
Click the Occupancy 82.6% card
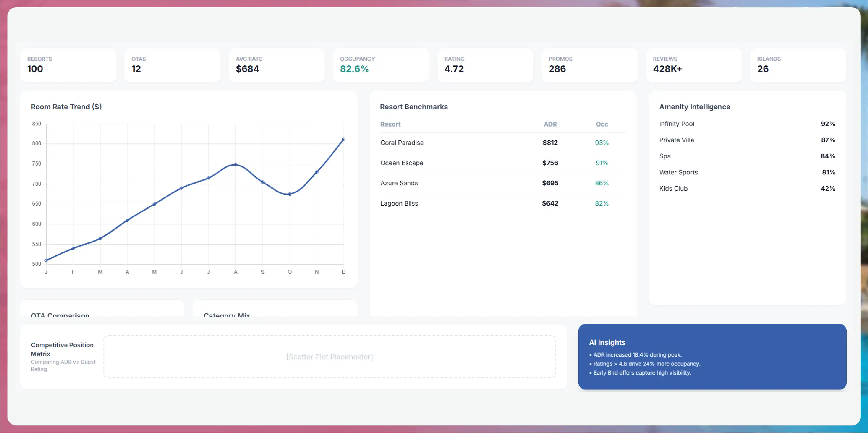click(x=381, y=65)
